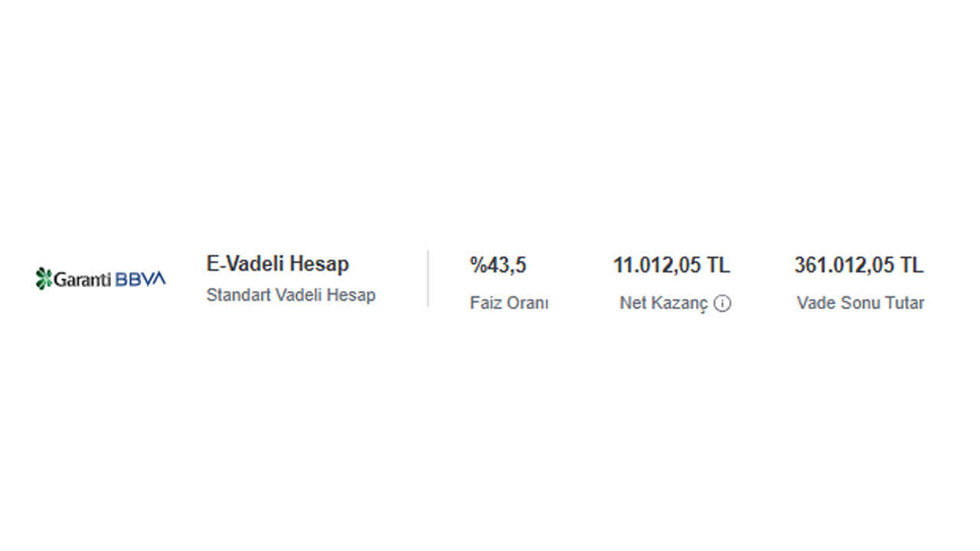Click the "Garanti" word in the logo
The width and height of the screenshot is (980, 551).
click(x=83, y=279)
